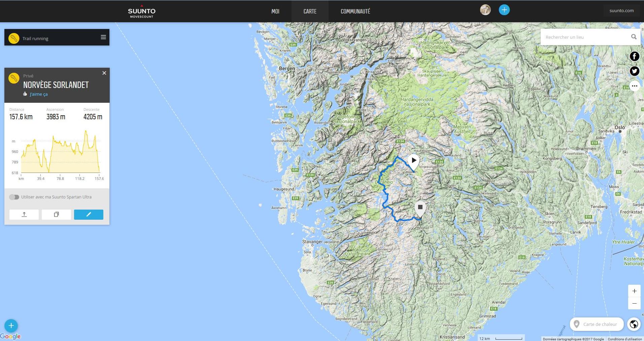644x341 pixels.
Task: Click the map type globe icon
Action: 634,324
